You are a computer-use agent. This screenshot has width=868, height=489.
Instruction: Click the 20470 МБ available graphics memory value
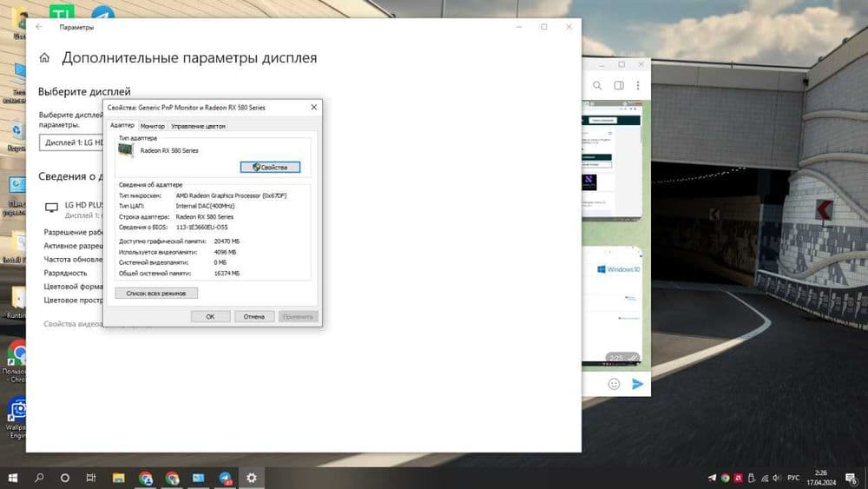click(x=227, y=241)
